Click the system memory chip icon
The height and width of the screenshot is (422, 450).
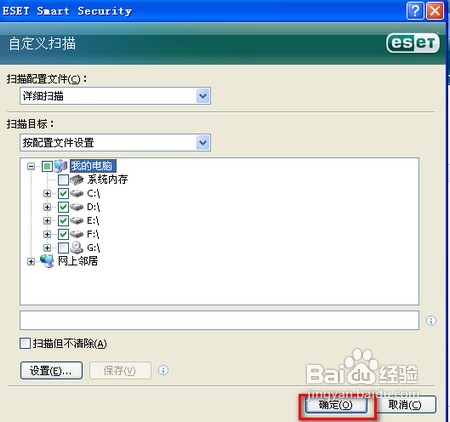click(77, 180)
